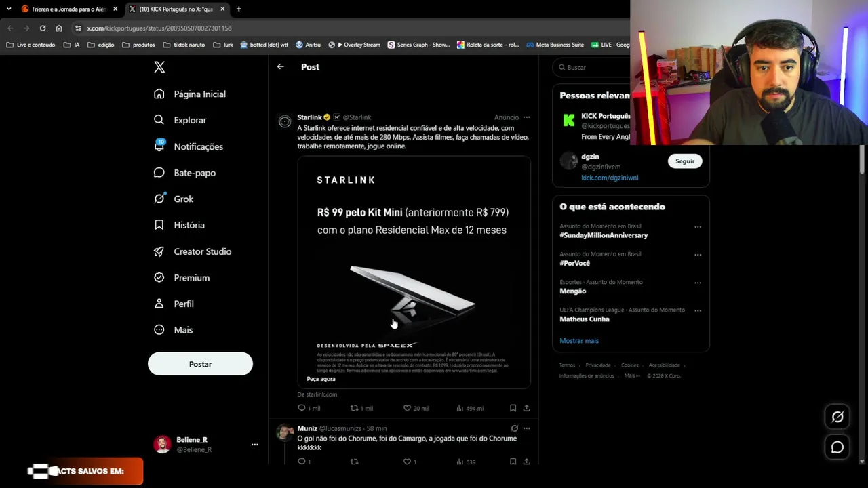
Task: Repost the Muniz reply
Action: 354,462
